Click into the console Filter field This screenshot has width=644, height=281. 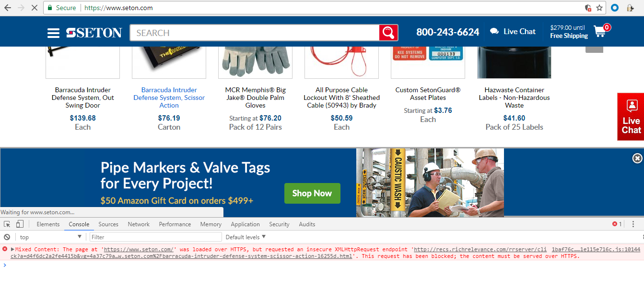coord(156,237)
